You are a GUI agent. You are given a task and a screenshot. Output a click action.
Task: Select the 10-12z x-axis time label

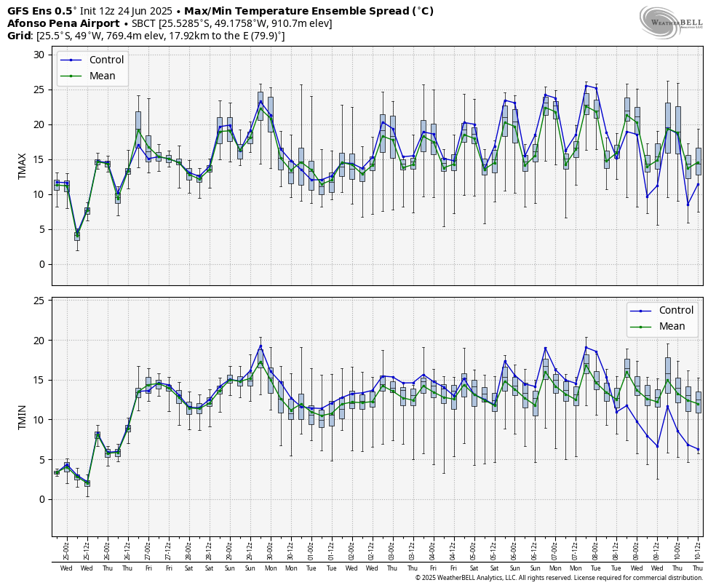tap(698, 550)
